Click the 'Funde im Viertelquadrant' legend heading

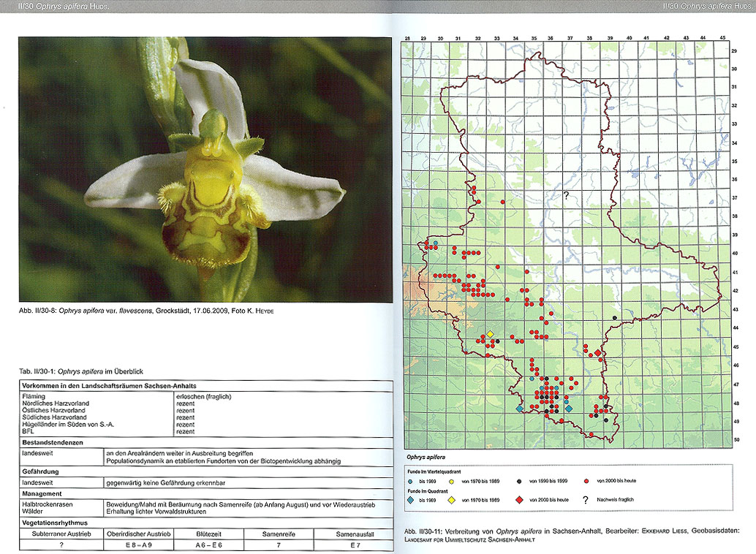tap(434, 471)
